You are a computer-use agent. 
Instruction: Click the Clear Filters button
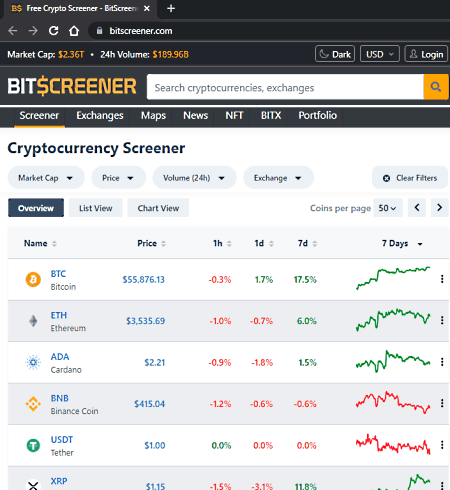(x=410, y=178)
